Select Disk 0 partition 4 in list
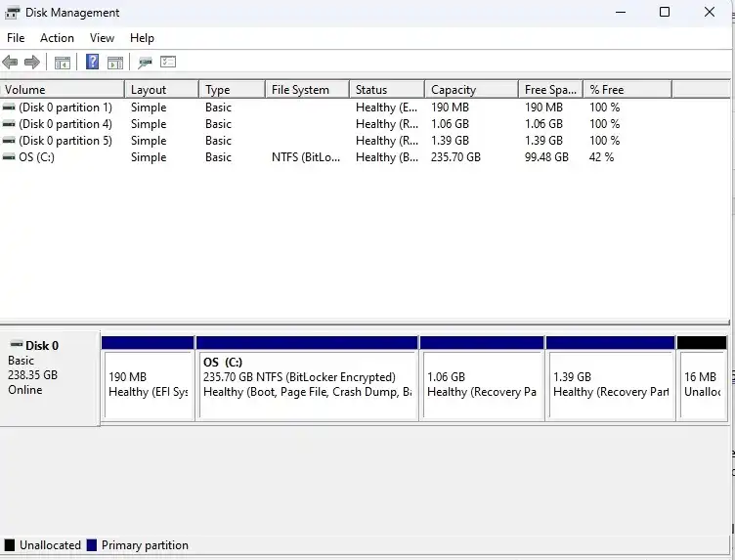 click(65, 124)
